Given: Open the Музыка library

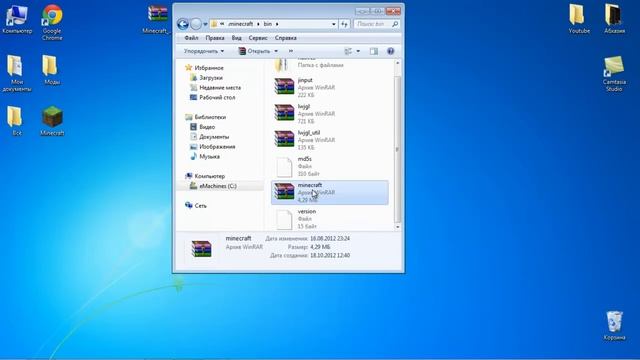Looking at the screenshot, I should (209, 156).
